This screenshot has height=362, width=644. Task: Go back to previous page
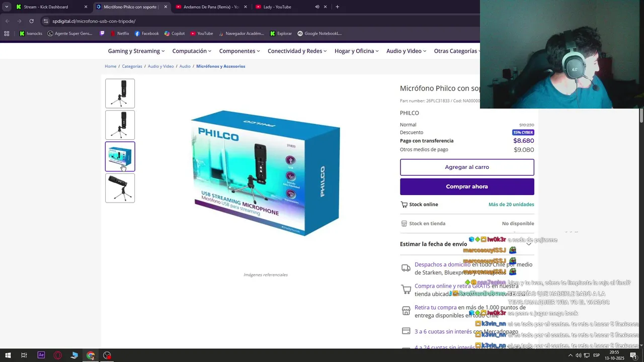tap(7, 21)
